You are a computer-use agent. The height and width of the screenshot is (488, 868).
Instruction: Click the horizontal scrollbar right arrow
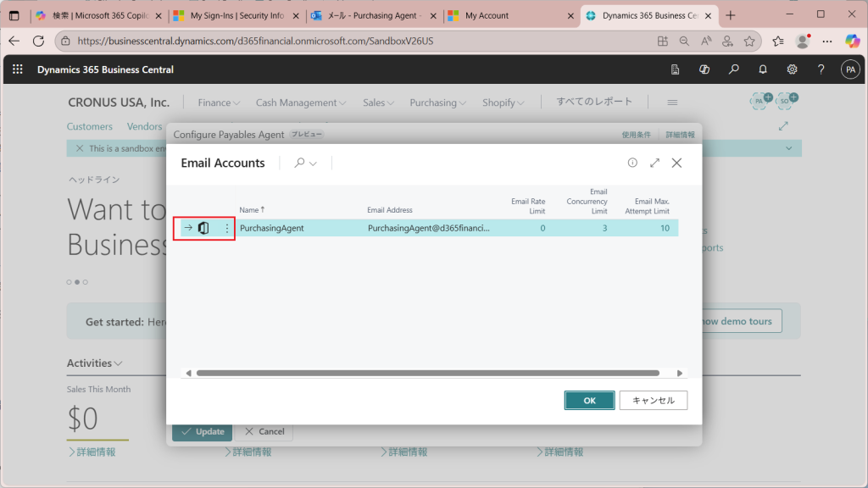[680, 374]
